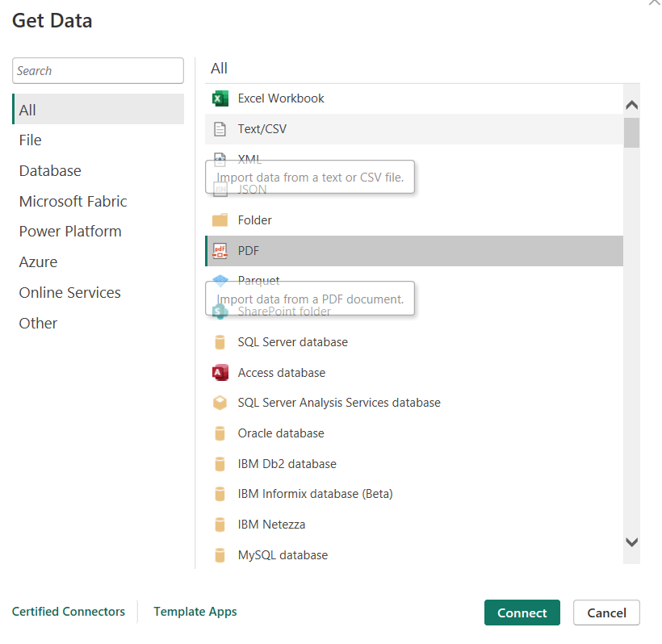Cancel the Get Data dialog
Screen dimensions: 662x644
click(606, 613)
